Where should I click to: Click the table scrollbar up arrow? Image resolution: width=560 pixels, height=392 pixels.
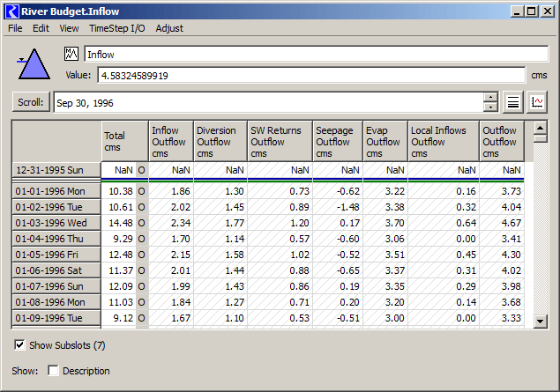click(541, 128)
